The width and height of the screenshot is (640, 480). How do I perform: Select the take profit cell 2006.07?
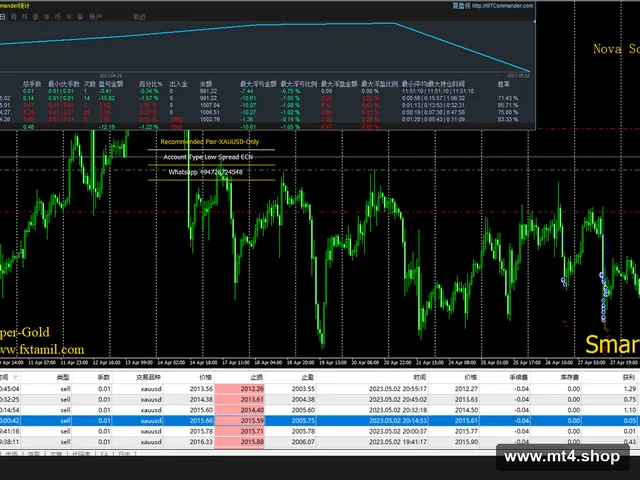click(x=303, y=442)
